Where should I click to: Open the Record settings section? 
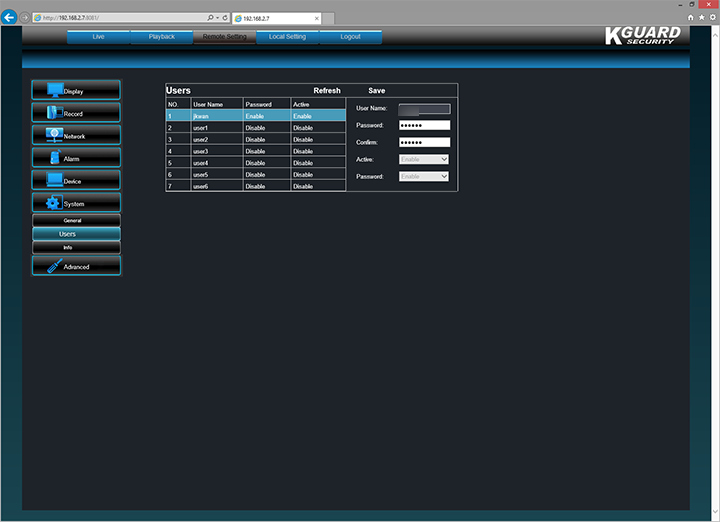click(76, 114)
